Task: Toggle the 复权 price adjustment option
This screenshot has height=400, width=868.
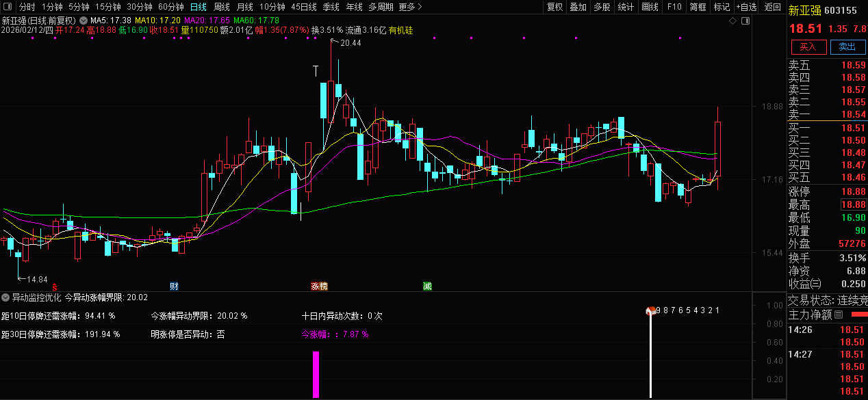Action: [554, 7]
